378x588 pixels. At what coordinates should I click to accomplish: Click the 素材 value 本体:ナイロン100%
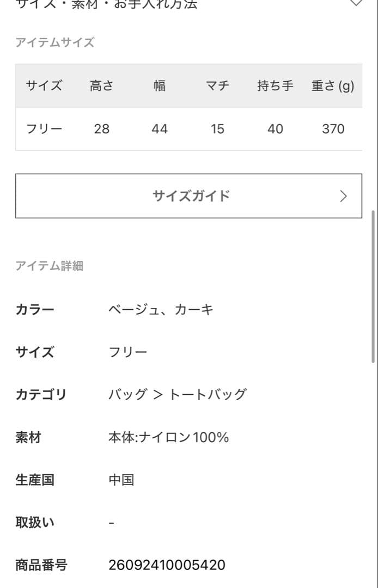pos(168,437)
